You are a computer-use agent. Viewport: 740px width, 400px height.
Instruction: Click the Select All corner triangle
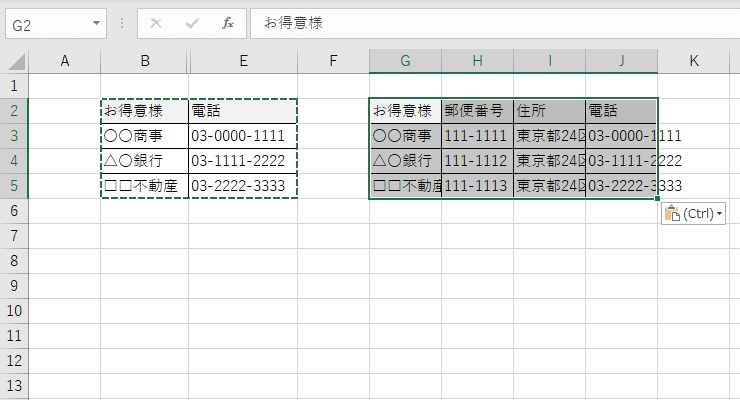pyautogui.click(x=17, y=62)
